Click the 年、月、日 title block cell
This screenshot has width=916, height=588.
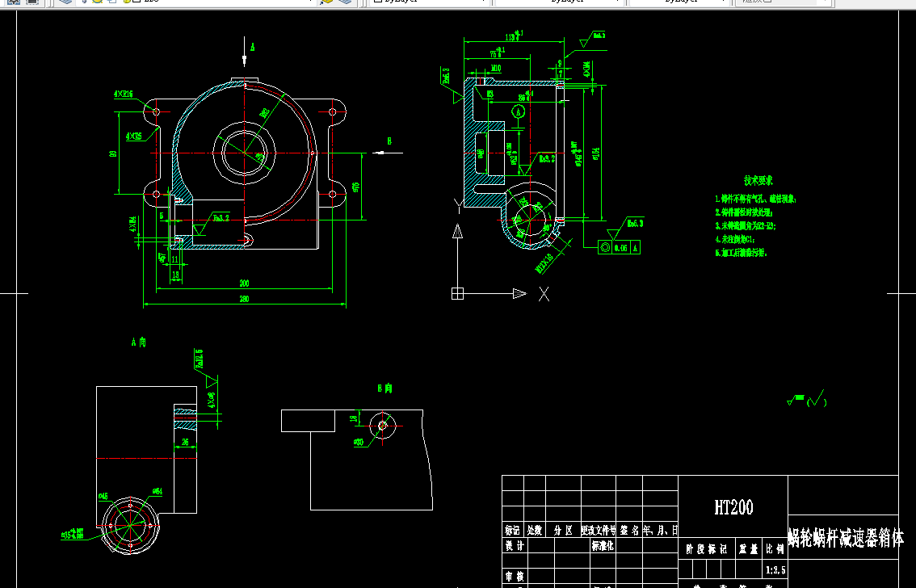(x=661, y=530)
